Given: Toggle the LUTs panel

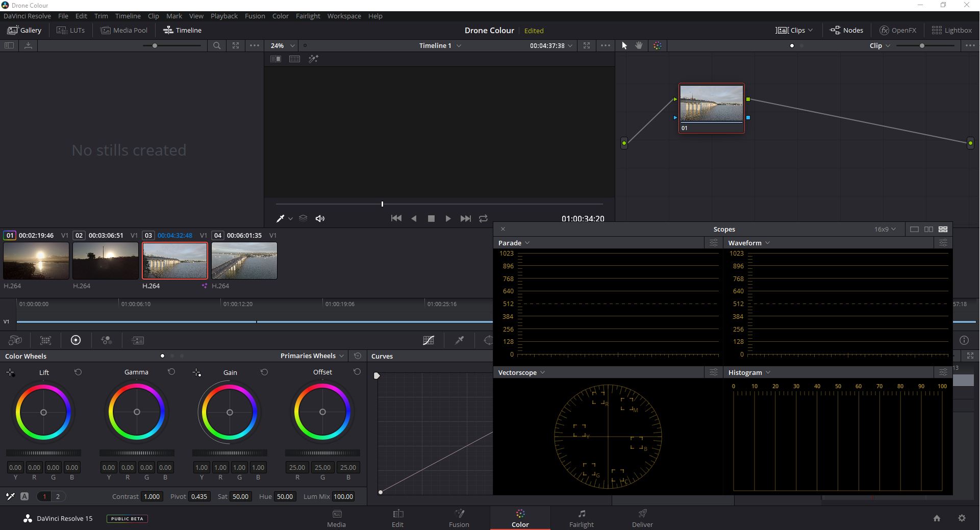Looking at the screenshot, I should click(70, 30).
